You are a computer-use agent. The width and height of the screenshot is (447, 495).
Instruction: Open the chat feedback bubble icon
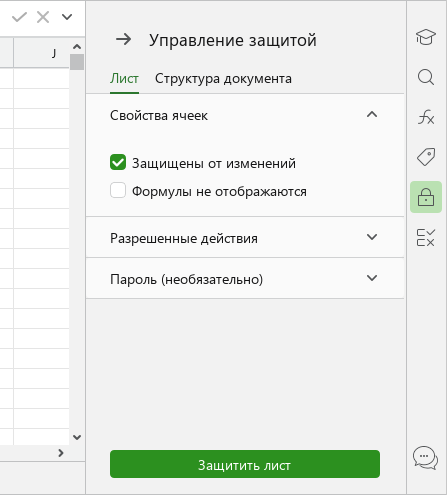425,458
